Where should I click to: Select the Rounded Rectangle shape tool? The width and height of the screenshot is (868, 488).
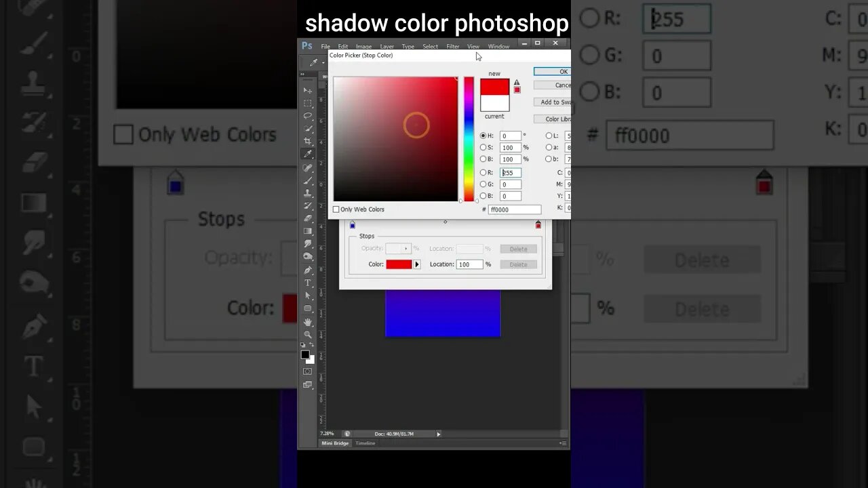click(308, 308)
